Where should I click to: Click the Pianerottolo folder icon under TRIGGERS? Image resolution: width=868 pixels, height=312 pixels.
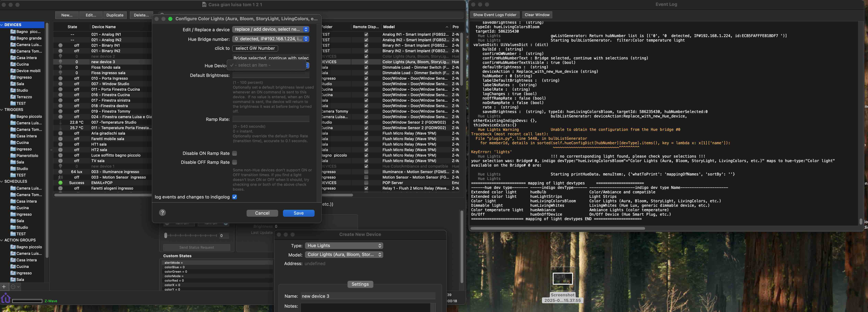(13, 156)
